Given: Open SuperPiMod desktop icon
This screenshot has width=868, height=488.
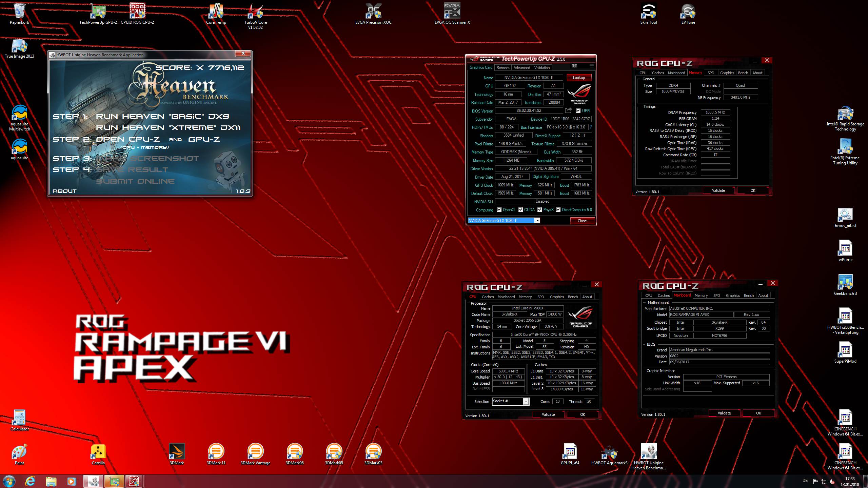Looking at the screenshot, I should click(845, 353).
